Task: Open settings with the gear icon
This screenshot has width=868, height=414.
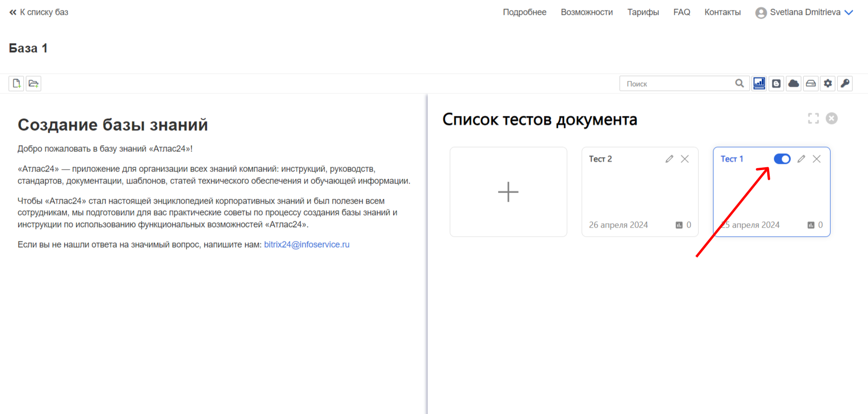Action: coord(828,83)
